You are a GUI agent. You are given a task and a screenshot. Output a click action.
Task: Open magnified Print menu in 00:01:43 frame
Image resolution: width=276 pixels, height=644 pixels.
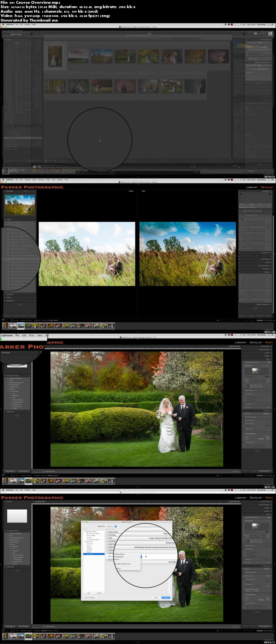[32, 335]
